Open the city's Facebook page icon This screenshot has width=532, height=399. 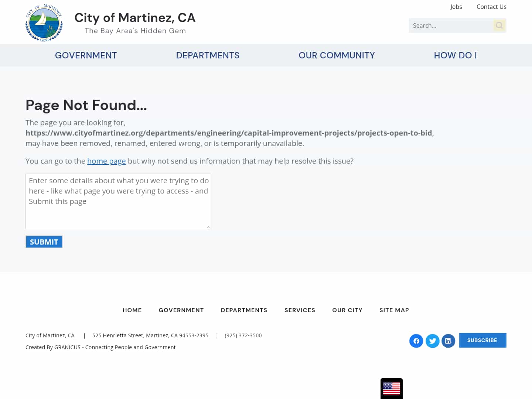416,341
